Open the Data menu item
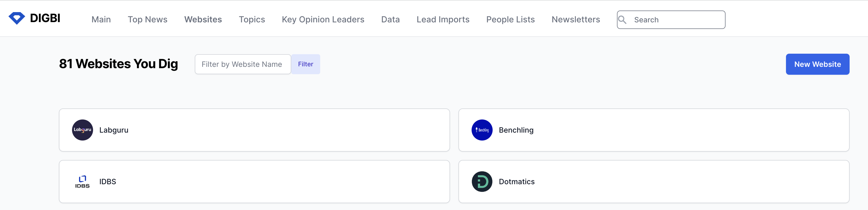This screenshot has width=868, height=210. pos(390,19)
